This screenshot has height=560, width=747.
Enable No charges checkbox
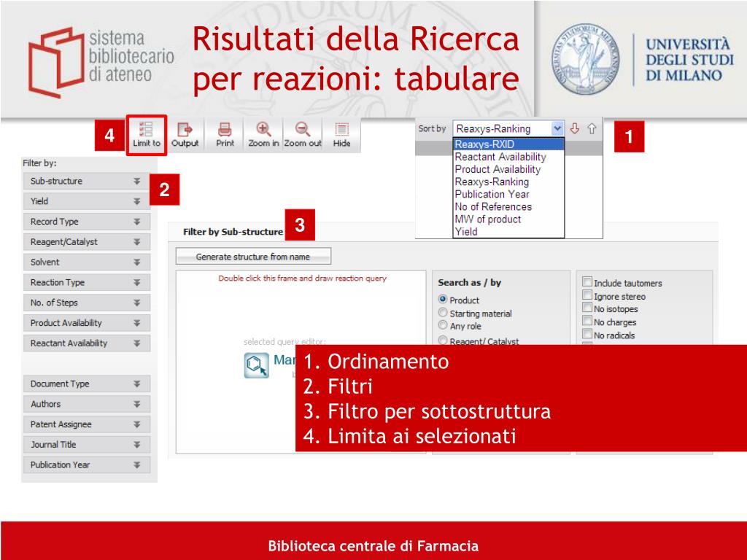[587, 321]
